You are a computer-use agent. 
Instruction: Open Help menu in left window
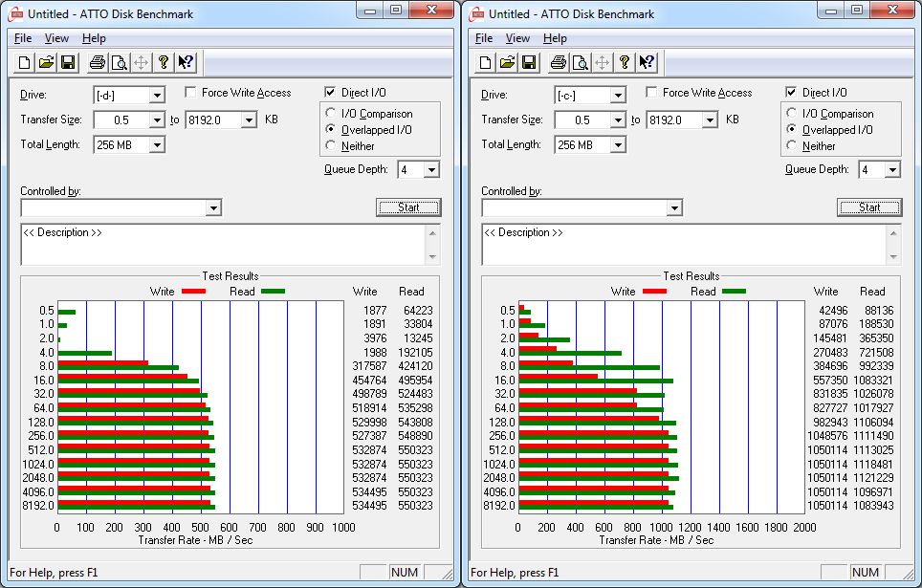(x=94, y=38)
